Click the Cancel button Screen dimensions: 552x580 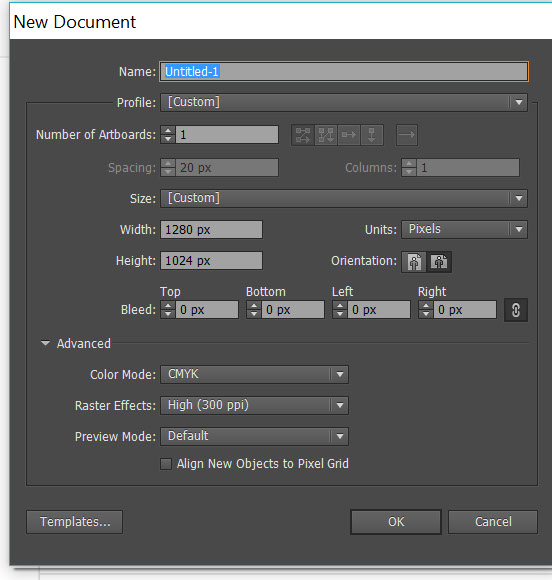pos(493,522)
